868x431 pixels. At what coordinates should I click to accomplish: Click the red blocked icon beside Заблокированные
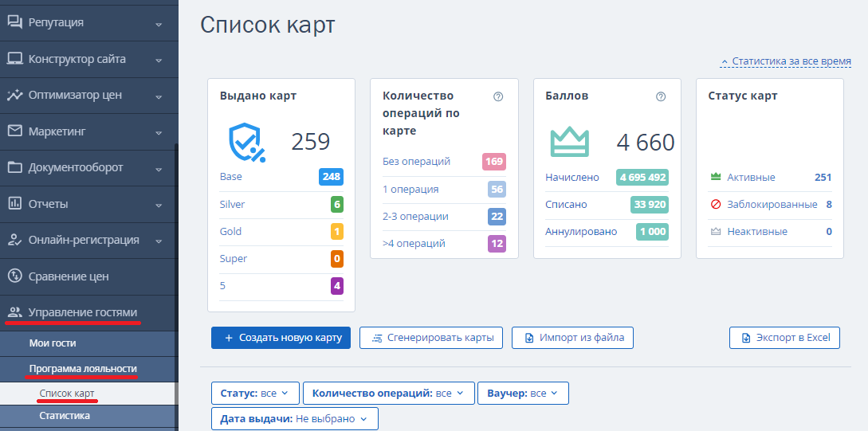[x=715, y=204]
